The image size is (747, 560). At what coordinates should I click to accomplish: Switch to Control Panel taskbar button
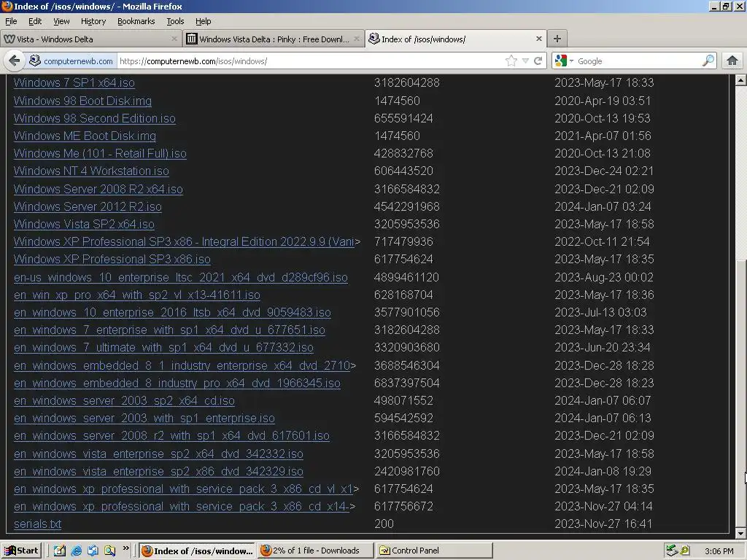(434, 551)
